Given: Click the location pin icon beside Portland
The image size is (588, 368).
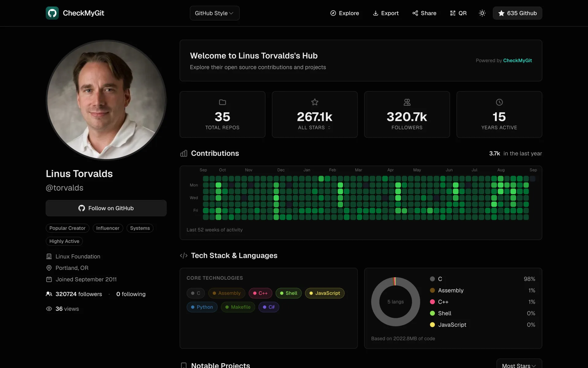Looking at the screenshot, I should pos(49,268).
